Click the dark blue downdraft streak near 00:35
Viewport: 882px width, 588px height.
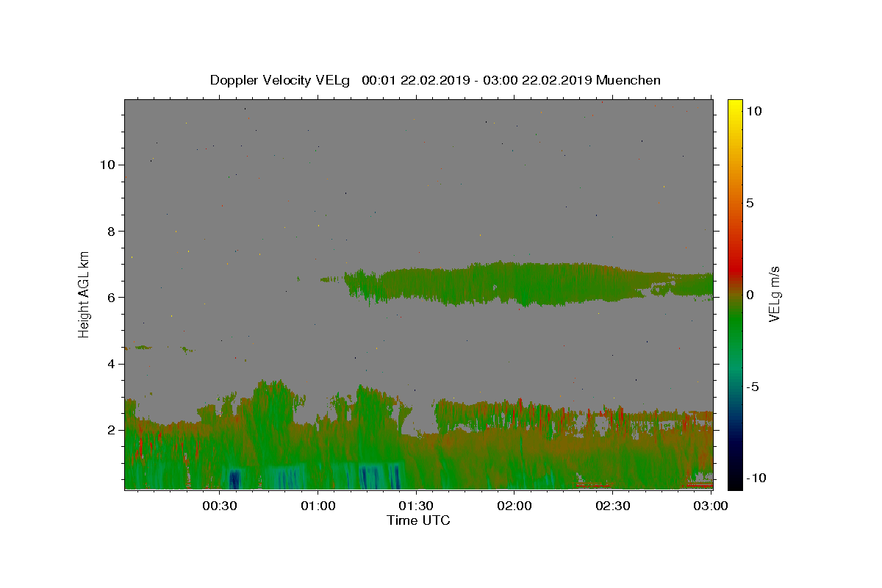pyautogui.click(x=234, y=479)
